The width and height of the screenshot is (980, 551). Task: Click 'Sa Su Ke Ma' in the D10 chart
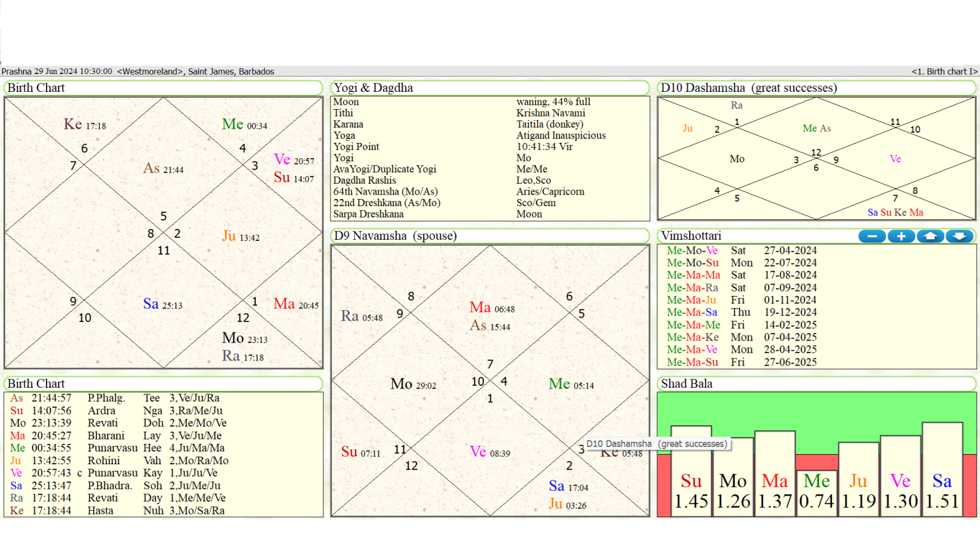tap(895, 212)
